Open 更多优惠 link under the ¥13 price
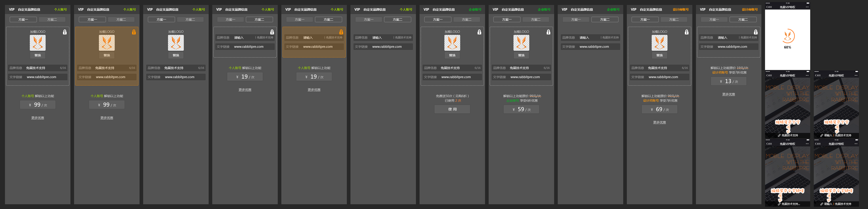 [x=728, y=95]
